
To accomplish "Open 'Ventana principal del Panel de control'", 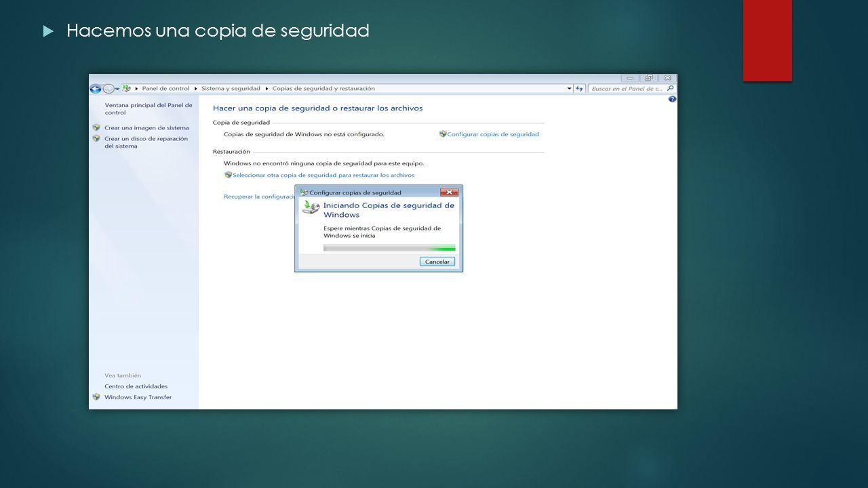I will [x=149, y=108].
